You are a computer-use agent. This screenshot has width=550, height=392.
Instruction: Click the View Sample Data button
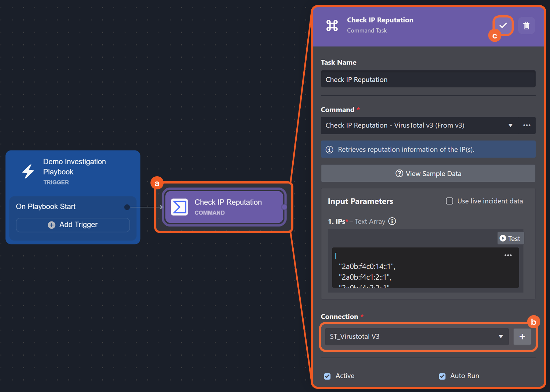coord(428,174)
